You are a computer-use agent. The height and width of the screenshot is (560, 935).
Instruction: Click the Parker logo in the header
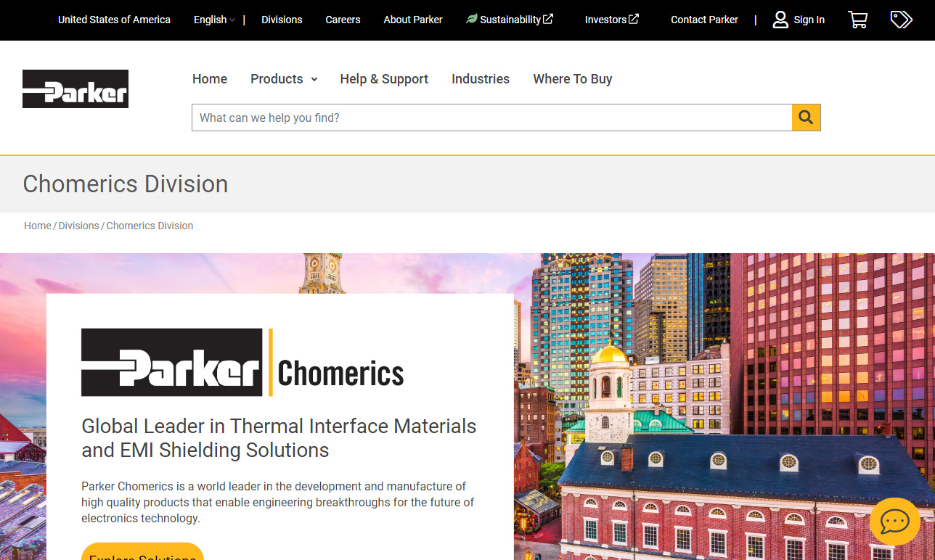coord(75,88)
